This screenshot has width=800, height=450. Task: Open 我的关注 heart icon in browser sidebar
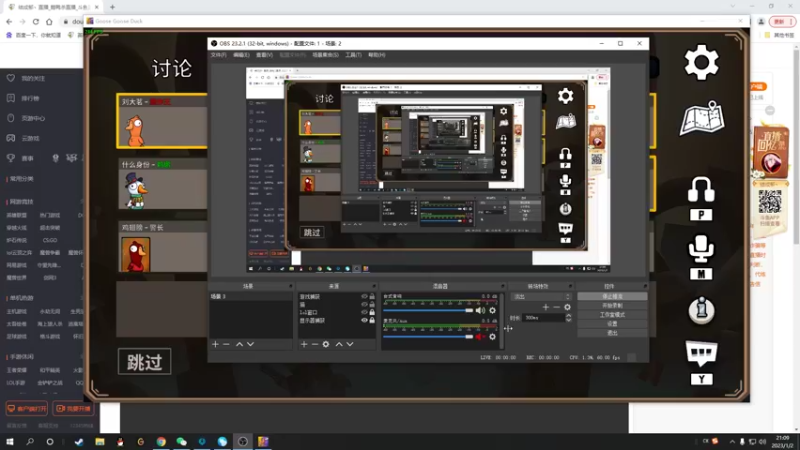[x=11, y=78]
